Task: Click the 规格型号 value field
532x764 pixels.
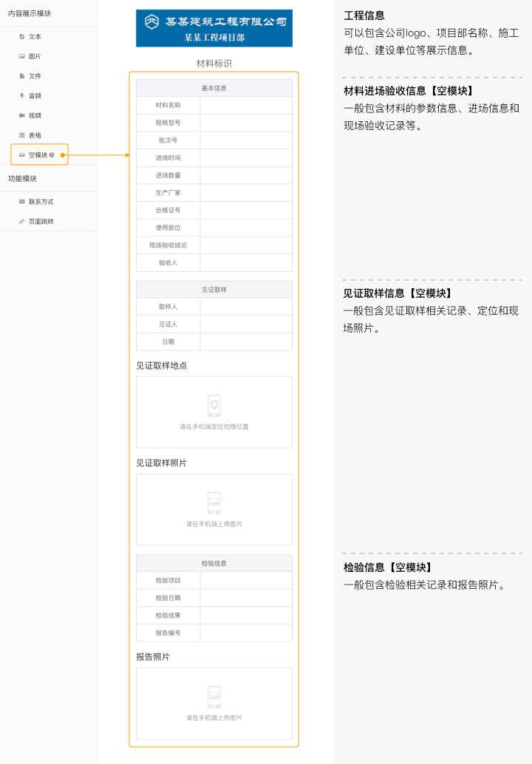Action: pyautogui.click(x=246, y=123)
